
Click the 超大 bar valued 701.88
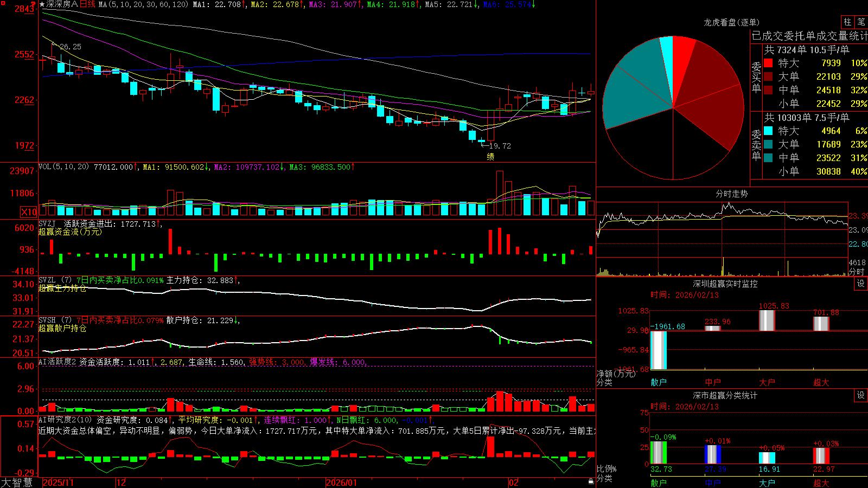pyautogui.click(x=821, y=324)
